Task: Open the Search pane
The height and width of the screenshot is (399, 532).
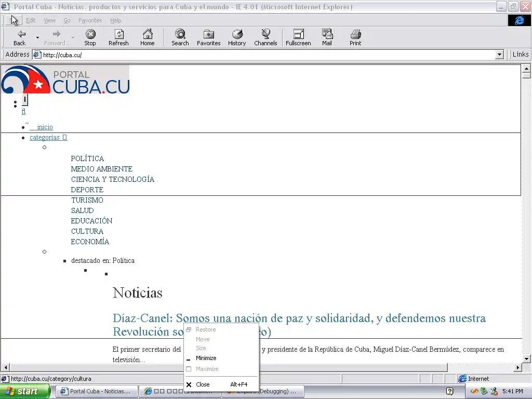Action: pyautogui.click(x=180, y=37)
